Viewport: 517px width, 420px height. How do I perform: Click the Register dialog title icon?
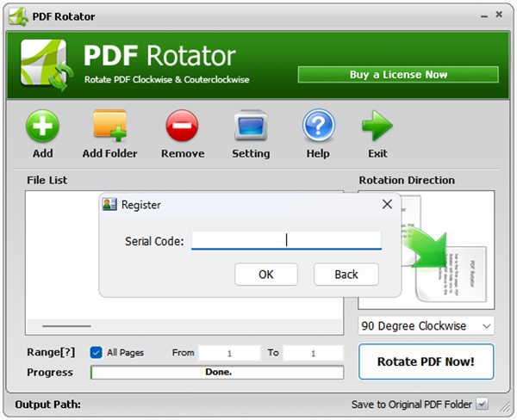pos(109,205)
